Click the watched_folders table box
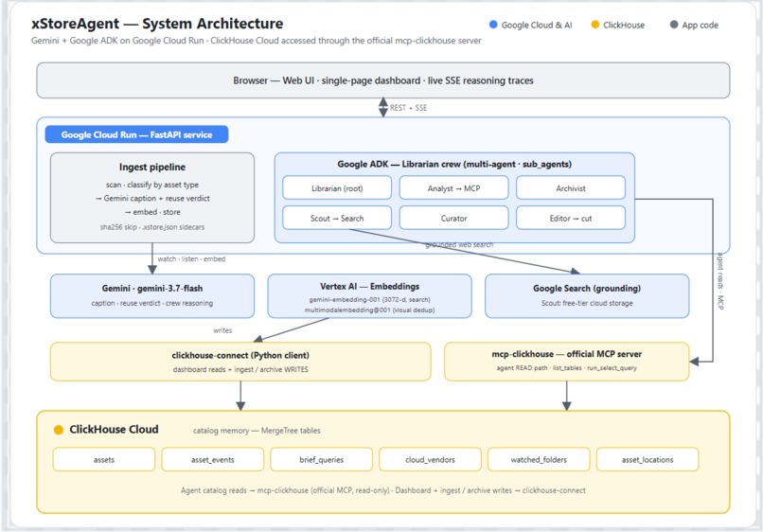 539,459
